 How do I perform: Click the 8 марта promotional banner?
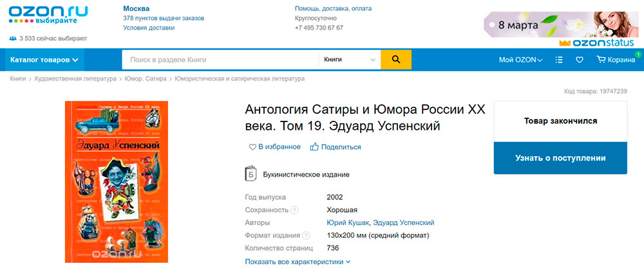pyautogui.click(x=561, y=24)
